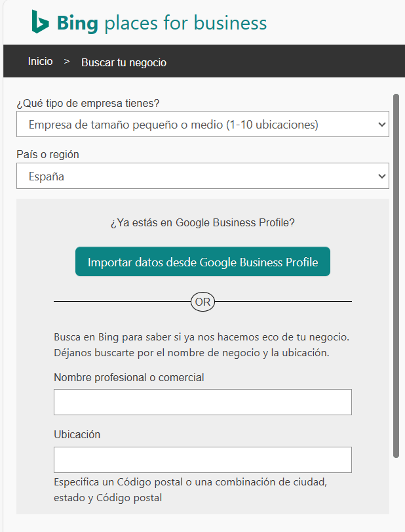Click the "¿Ya estás en Google Business Profile?" heading
This screenshot has width=405, height=532.
tap(202, 222)
